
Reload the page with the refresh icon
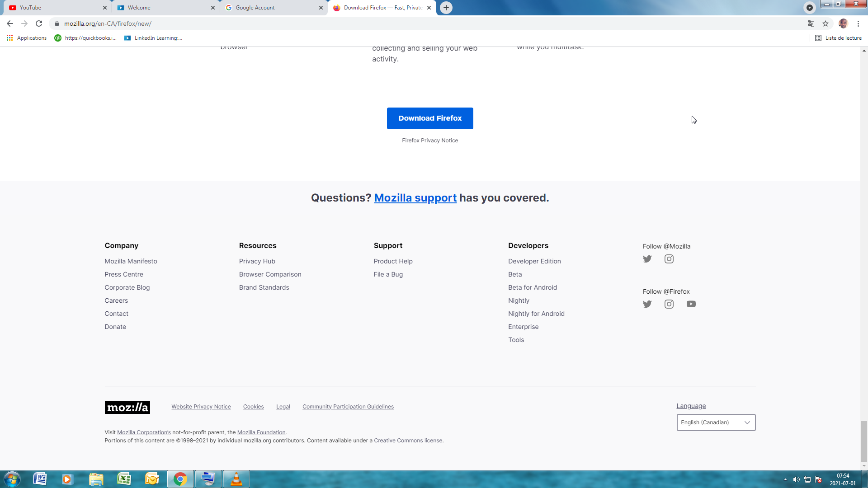pos(39,23)
